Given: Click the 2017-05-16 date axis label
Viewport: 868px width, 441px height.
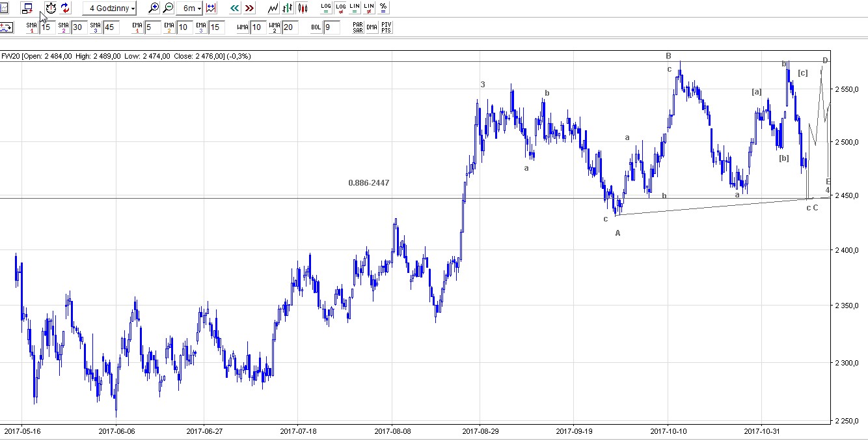Looking at the screenshot, I should pyautogui.click(x=23, y=431).
